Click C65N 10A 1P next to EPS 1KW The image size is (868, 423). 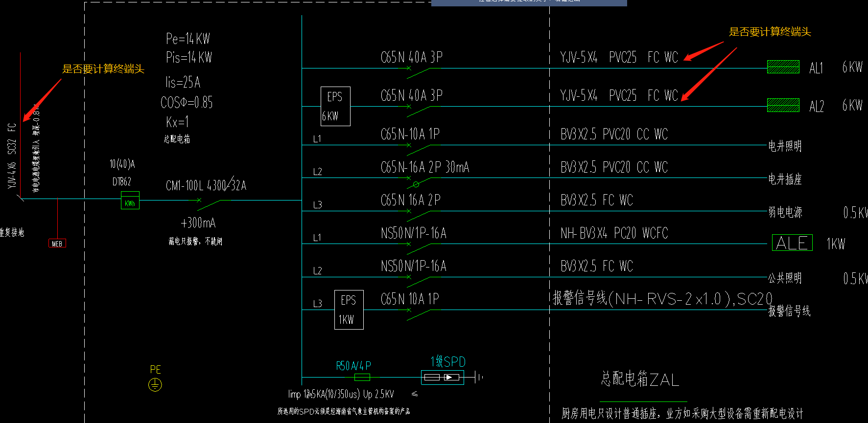pos(410,299)
